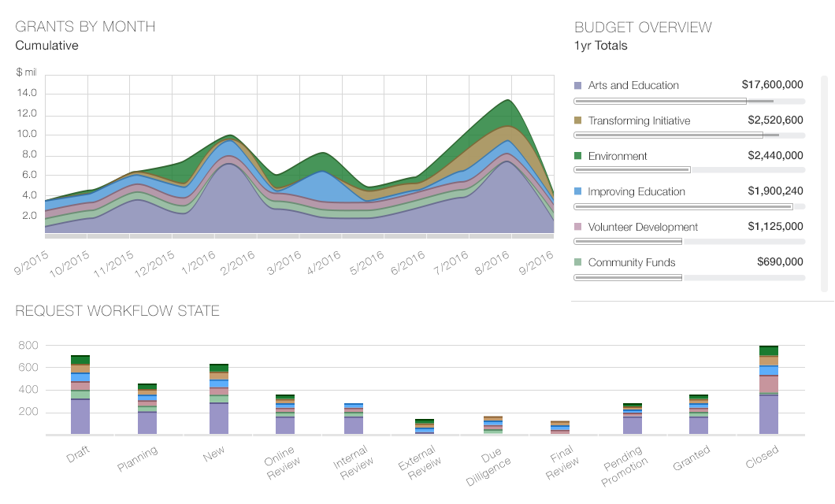Click the $17,600,000 budget amount

point(772,85)
